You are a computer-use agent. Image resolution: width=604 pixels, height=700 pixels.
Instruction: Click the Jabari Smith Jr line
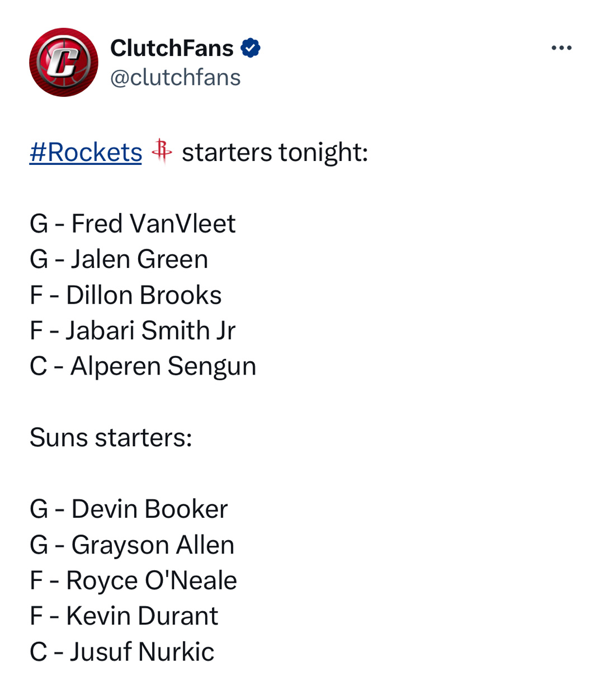pyautogui.click(x=133, y=330)
